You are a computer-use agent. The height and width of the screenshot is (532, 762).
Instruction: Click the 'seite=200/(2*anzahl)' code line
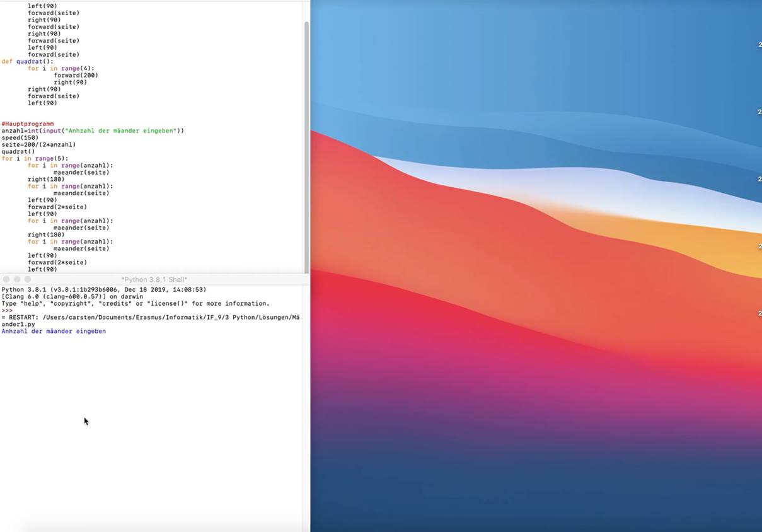pyautogui.click(x=38, y=145)
